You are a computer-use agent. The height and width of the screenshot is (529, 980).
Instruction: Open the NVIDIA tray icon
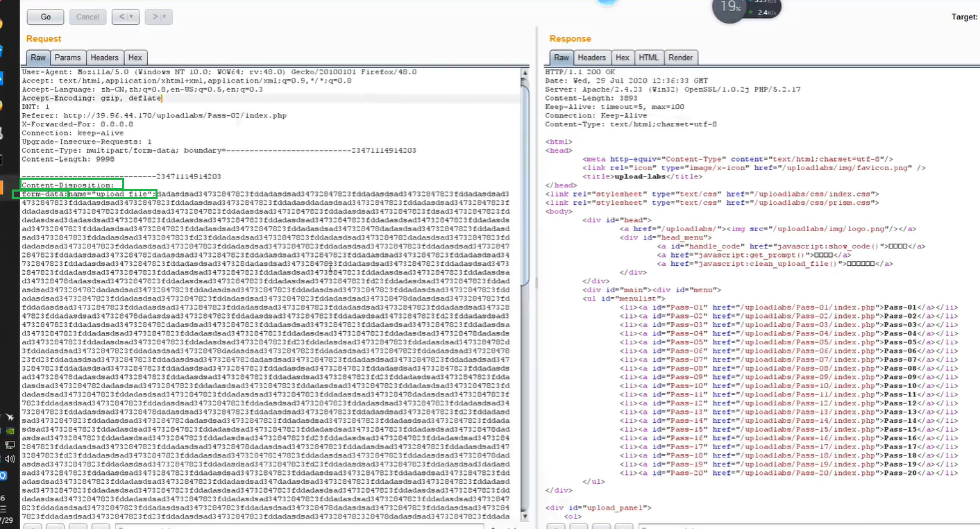pyautogui.click(x=10, y=431)
